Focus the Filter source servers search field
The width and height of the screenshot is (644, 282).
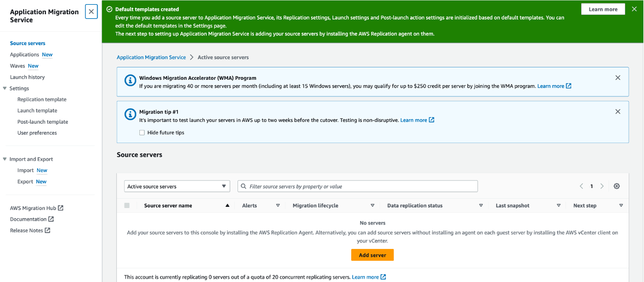[358, 186]
